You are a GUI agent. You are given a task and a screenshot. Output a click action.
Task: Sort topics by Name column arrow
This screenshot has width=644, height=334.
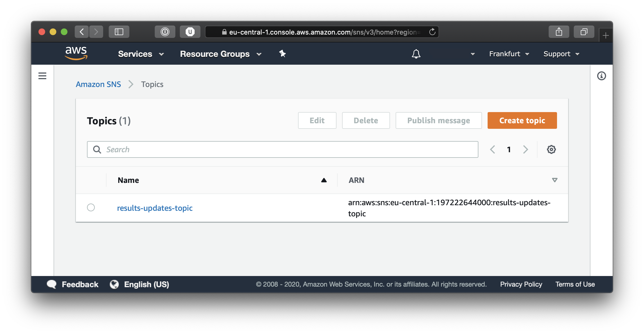tap(324, 180)
